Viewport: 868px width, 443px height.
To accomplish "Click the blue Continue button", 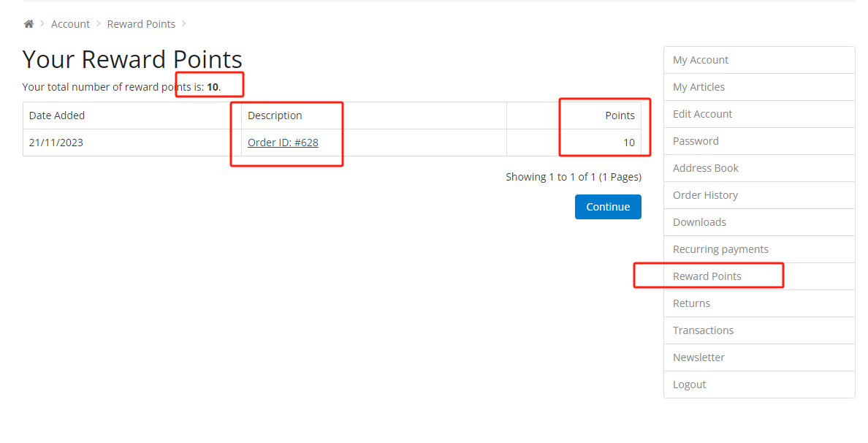I will (x=608, y=207).
